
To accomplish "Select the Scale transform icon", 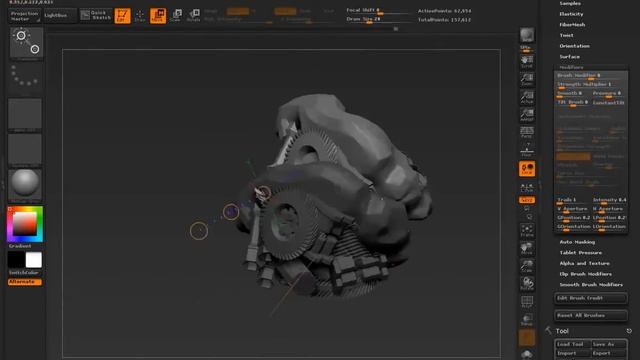I will click(x=176, y=16).
